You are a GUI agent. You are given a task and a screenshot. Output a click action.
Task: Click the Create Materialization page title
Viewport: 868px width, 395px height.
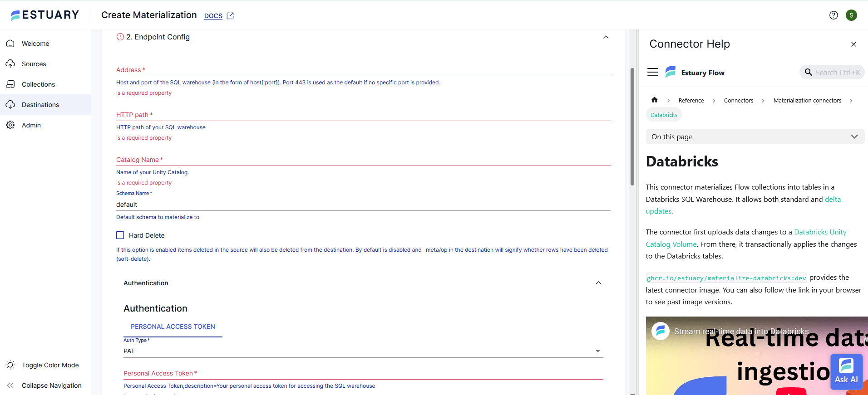(149, 15)
